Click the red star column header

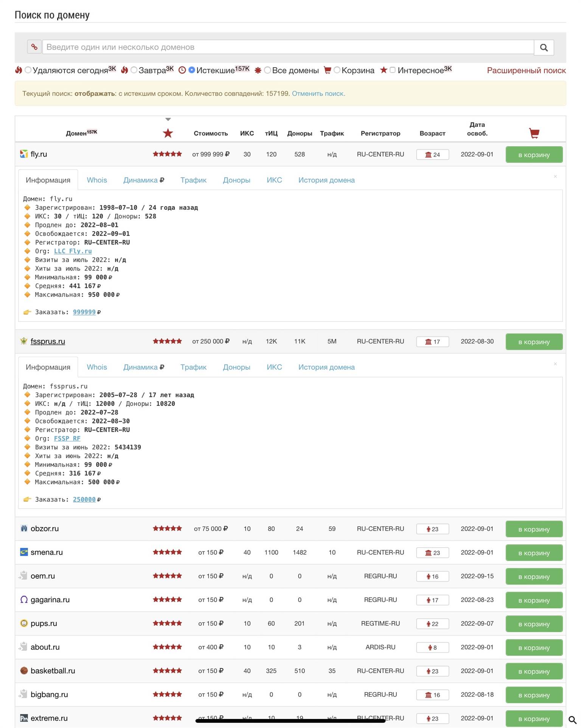click(x=168, y=133)
